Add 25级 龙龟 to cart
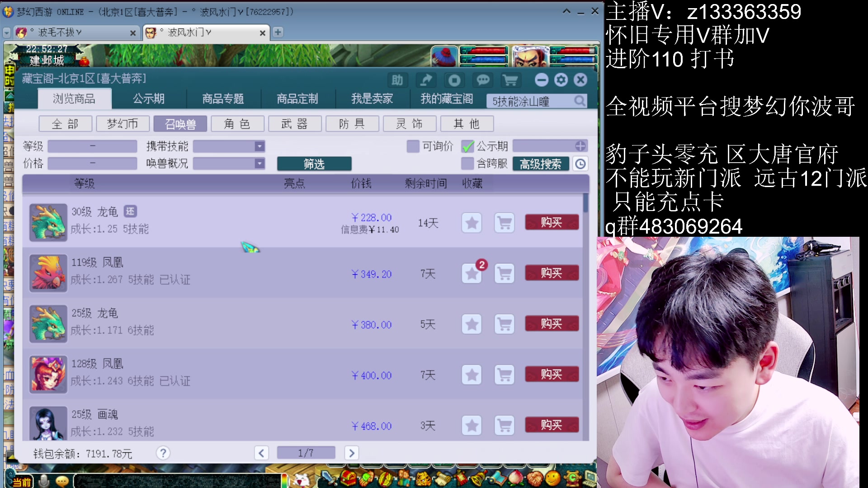 (x=505, y=324)
